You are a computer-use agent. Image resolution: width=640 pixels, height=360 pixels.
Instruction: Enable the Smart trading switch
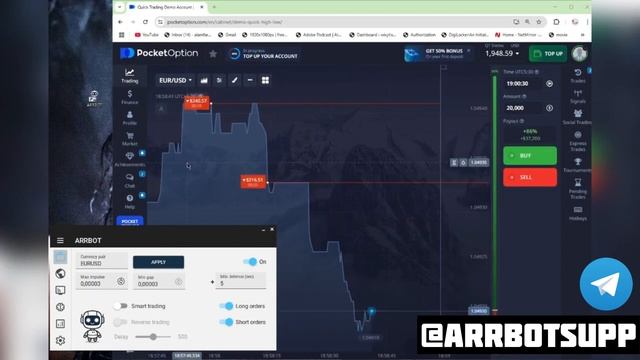(120, 306)
